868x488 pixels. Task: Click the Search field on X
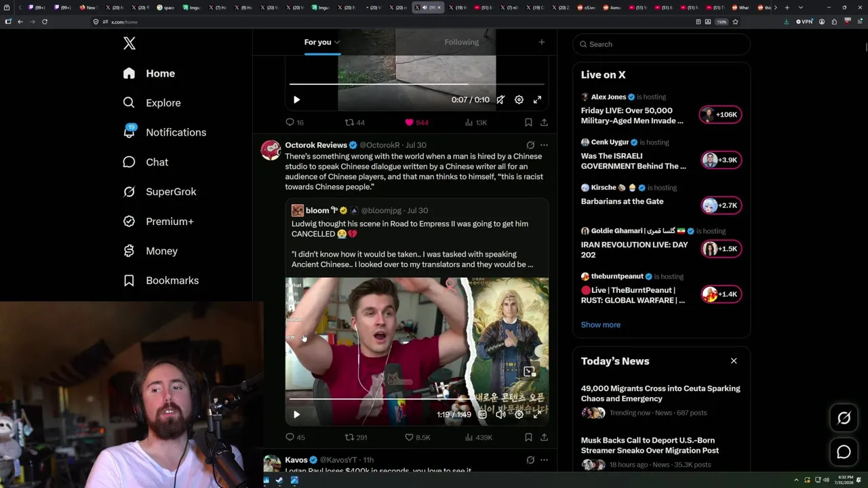click(x=662, y=44)
